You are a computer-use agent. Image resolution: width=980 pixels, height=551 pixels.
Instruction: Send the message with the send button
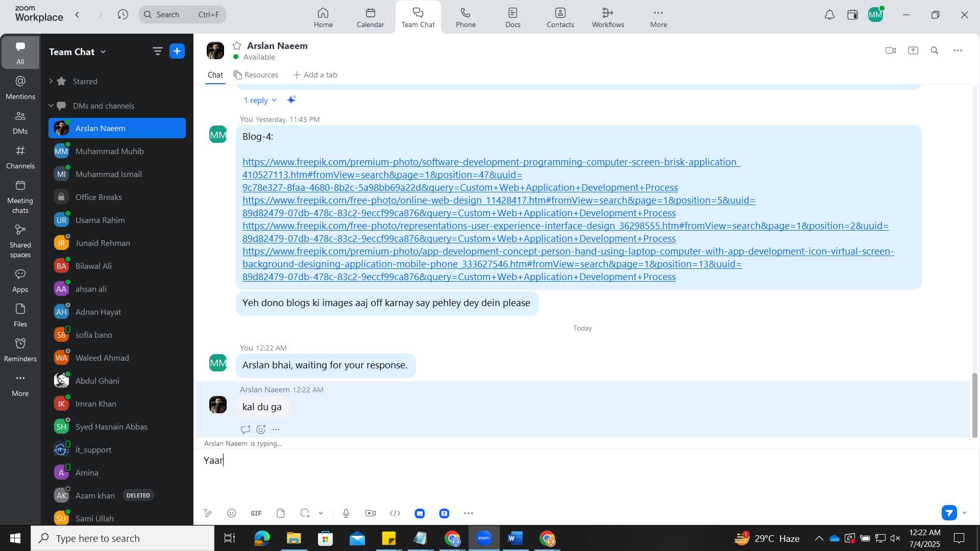click(949, 513)
